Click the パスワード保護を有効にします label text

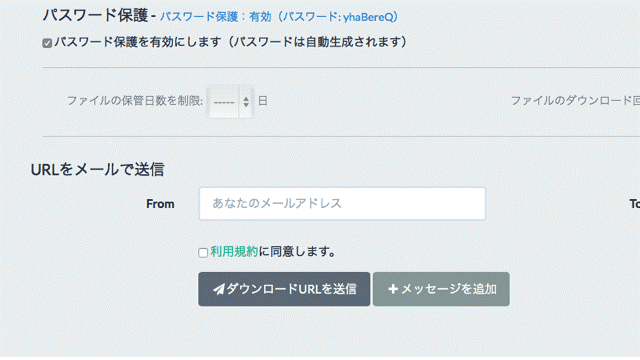point(231,42)
